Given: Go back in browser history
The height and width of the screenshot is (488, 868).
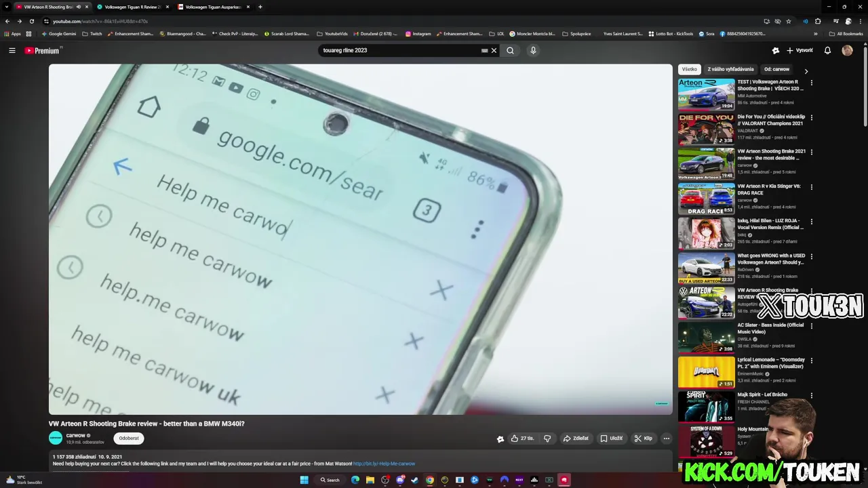Looking at the screenshot, I should point(7,21).
